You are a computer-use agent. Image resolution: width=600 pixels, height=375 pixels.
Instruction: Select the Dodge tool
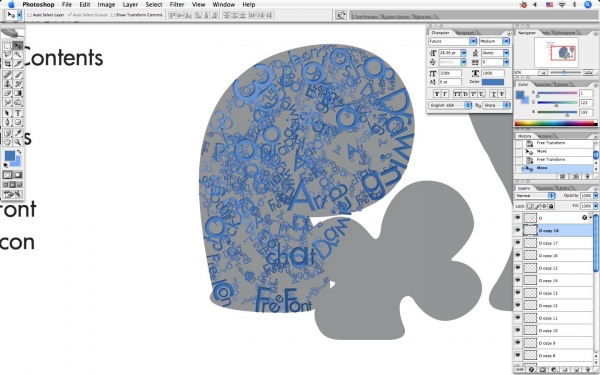pos(18,102)
